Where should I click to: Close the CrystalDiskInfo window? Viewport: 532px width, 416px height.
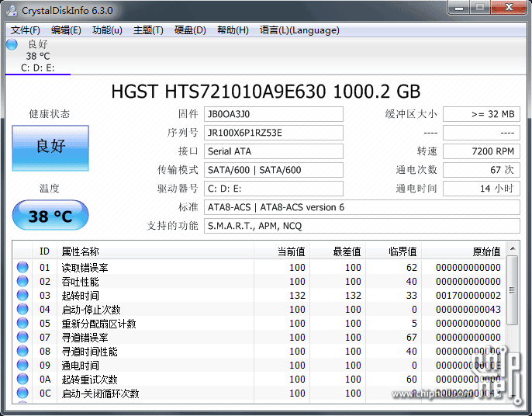pyautogui.click(x=509, y=8)
